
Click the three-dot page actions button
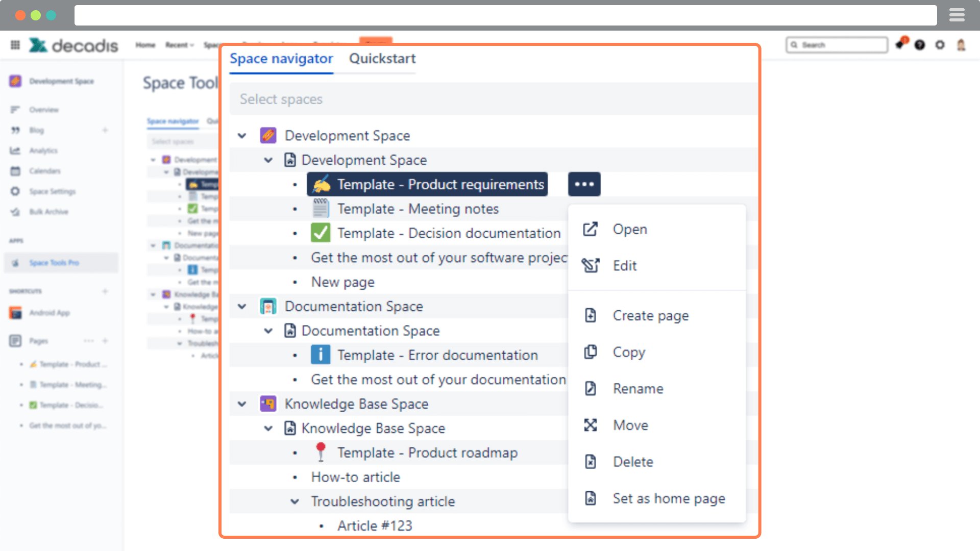[584, 184]
